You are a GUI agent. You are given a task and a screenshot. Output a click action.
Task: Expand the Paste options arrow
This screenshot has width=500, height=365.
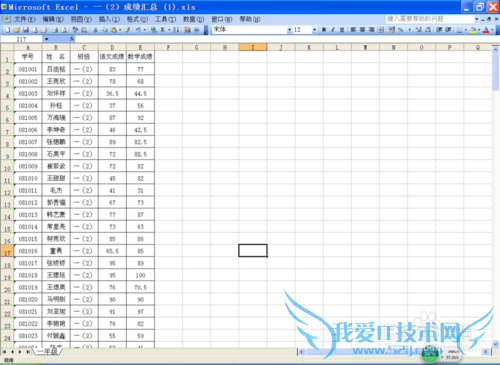click(x=120, y=30)
